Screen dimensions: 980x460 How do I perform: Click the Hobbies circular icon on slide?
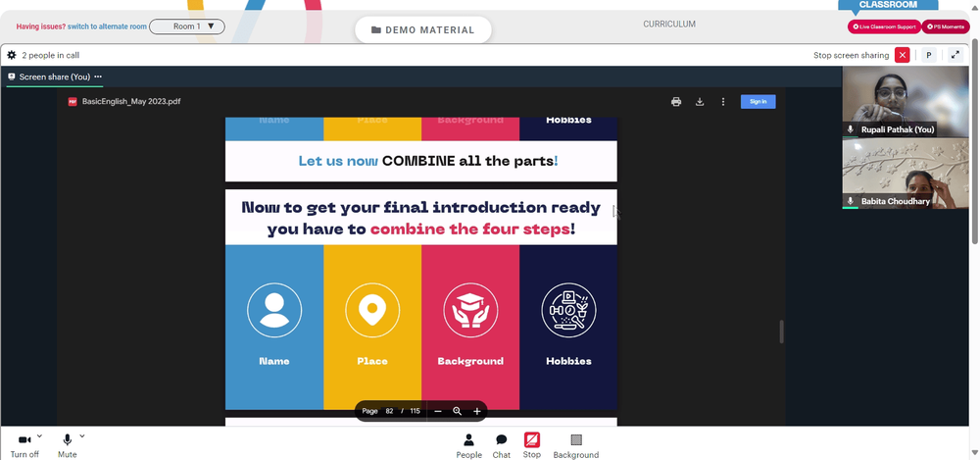click(568, 310)
